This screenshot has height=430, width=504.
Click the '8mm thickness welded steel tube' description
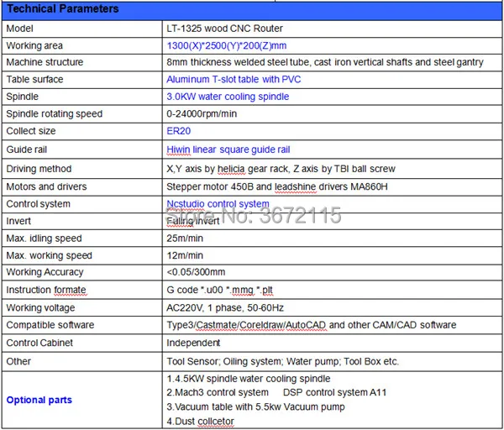point(239,62)
